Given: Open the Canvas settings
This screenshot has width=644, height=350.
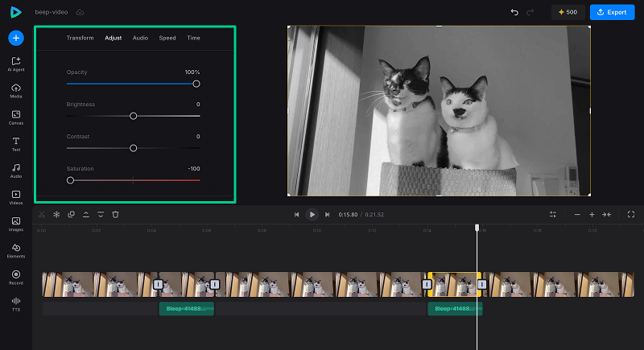Looking at the screenshot, I should [x=16, y=117].
